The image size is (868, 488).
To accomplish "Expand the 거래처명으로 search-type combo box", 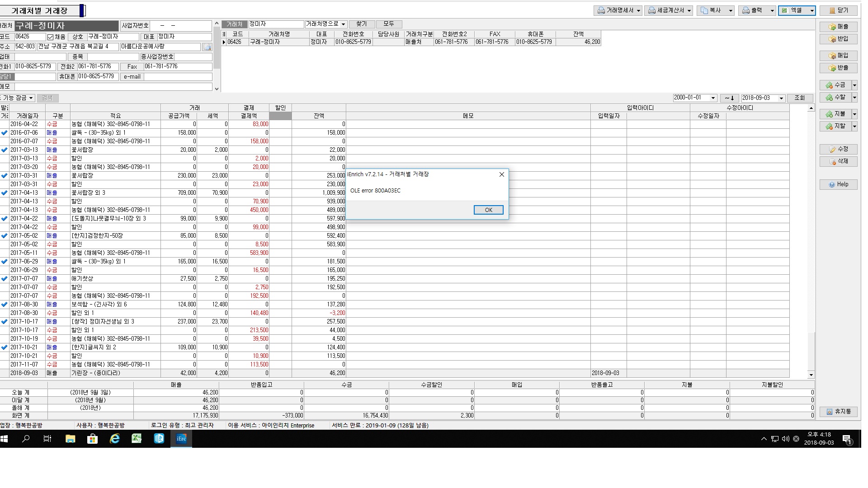I will click(344, 24).
